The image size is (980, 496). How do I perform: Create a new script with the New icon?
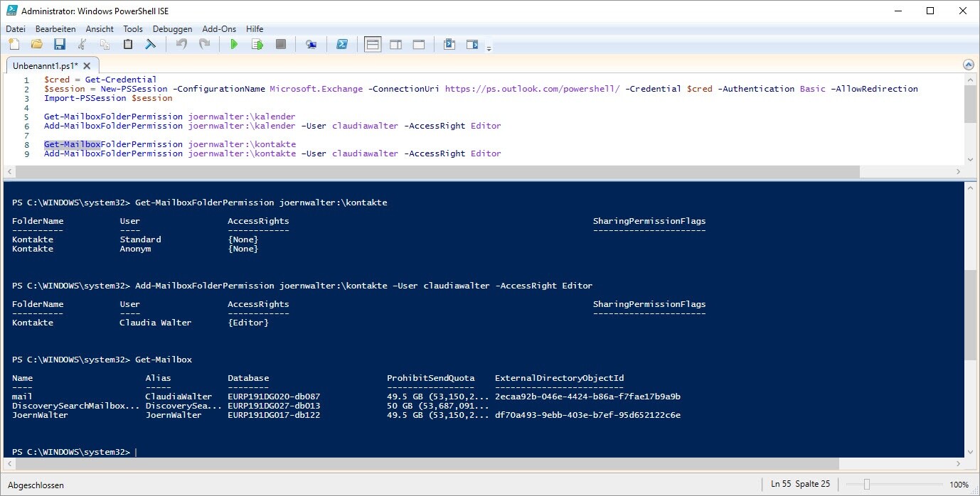click(x=14, y=45)
